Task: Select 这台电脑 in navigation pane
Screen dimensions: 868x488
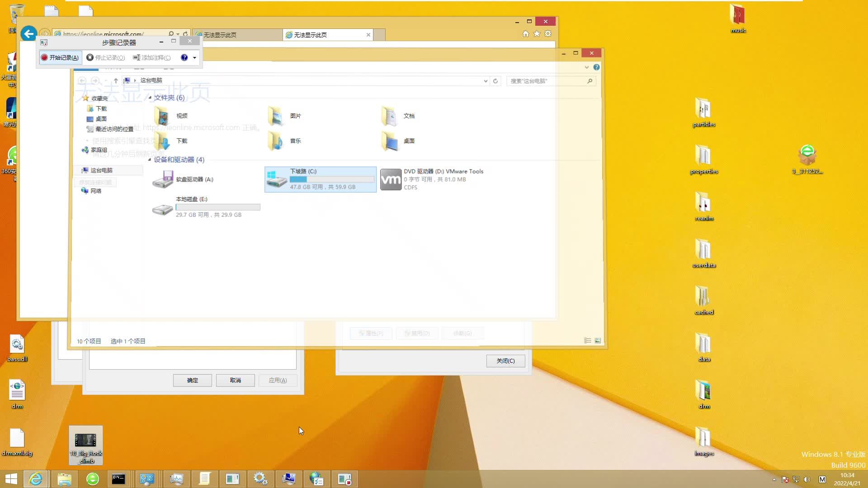Action: 101,170
